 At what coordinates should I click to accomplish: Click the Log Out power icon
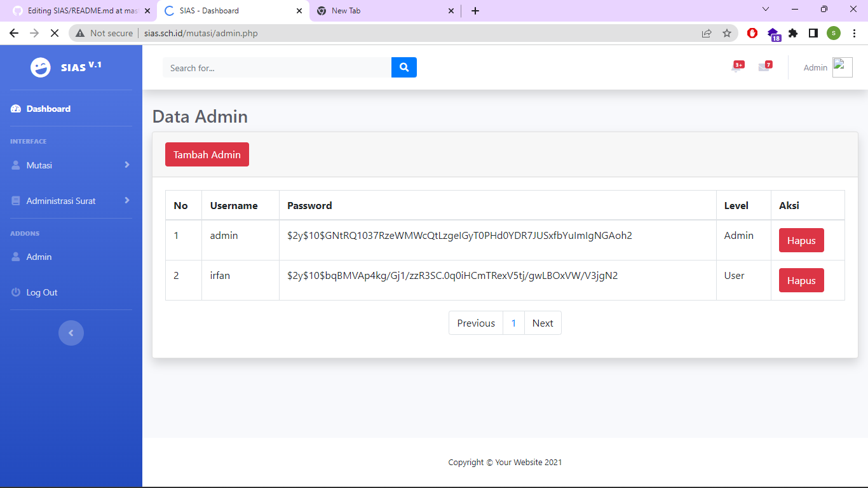(14, 292)
